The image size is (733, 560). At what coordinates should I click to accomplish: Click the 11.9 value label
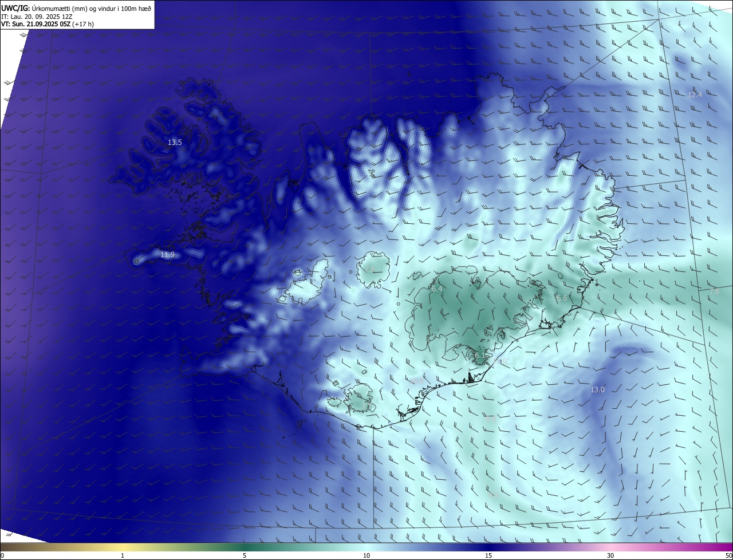click(167, 254)
